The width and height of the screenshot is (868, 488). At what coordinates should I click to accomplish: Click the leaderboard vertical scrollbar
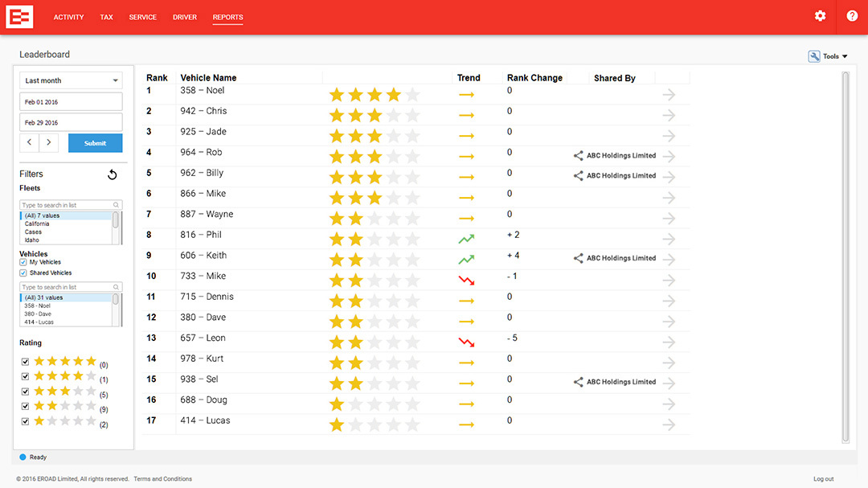pyautogui.click(x=845, y=257)
